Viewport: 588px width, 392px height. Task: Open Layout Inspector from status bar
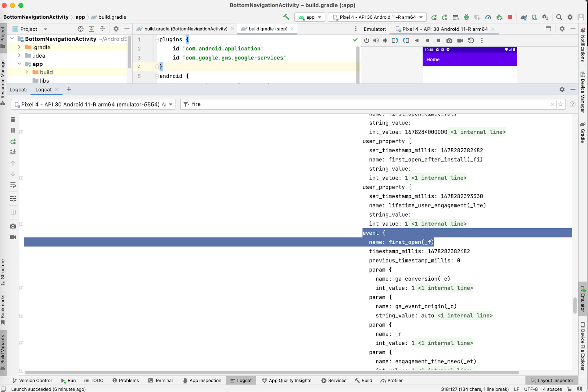[552, 380]
